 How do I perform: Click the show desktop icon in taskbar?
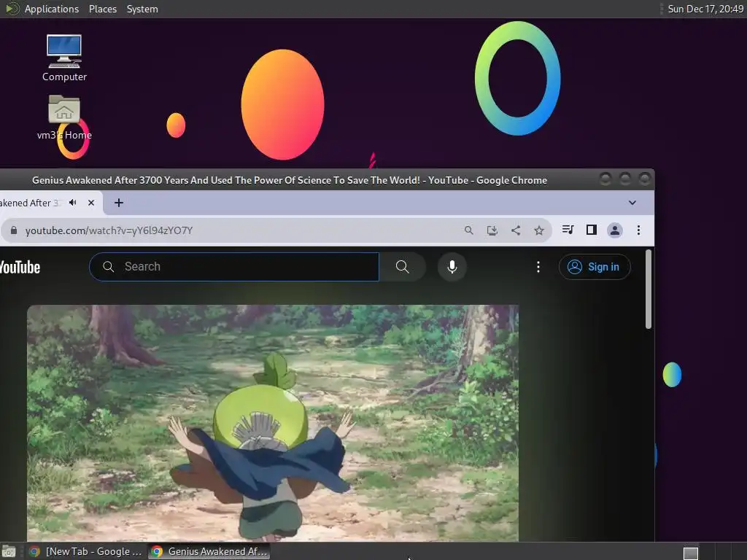coord(9,551)
